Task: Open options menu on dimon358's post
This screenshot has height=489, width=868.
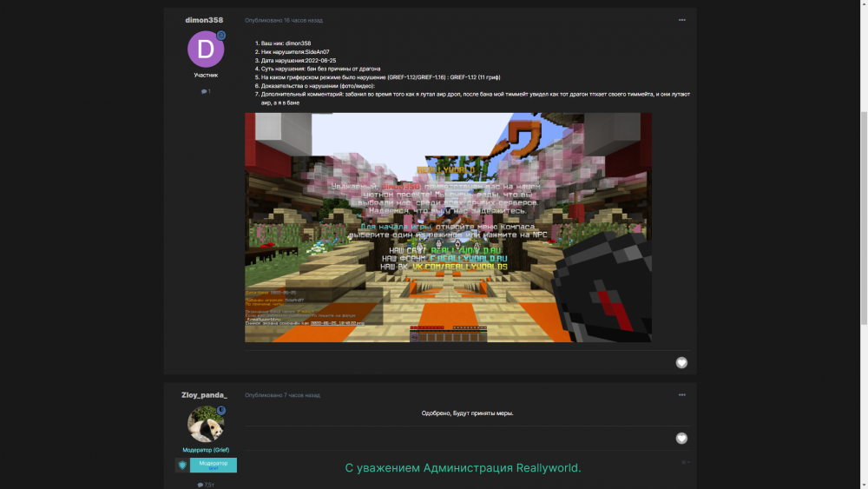Action: tap(682, 20)
